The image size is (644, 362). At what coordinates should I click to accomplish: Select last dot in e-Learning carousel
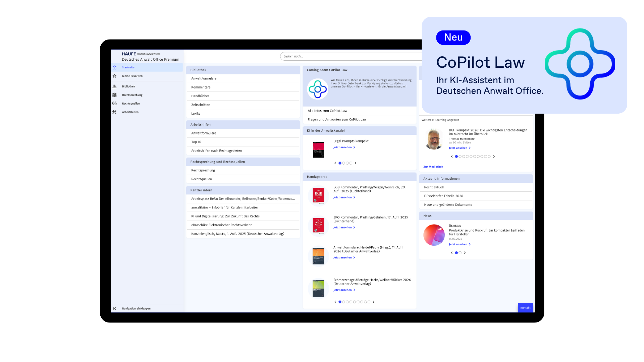489,157
